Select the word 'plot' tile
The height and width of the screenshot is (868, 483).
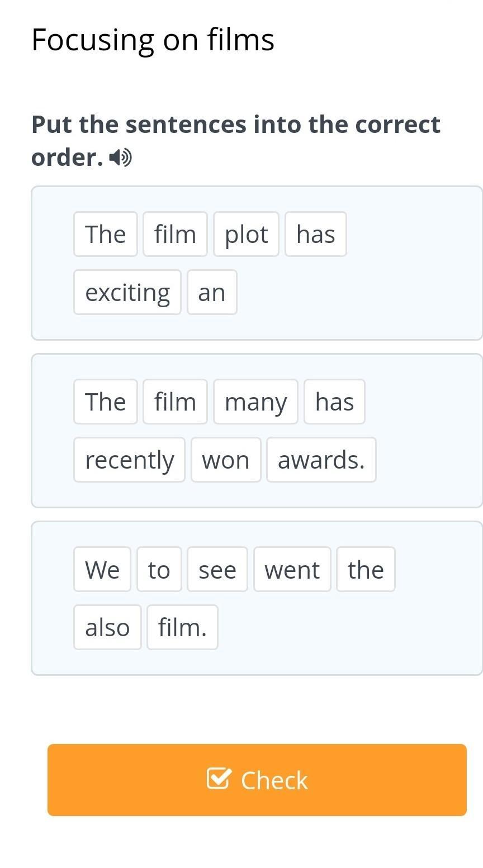pos(246,234)
